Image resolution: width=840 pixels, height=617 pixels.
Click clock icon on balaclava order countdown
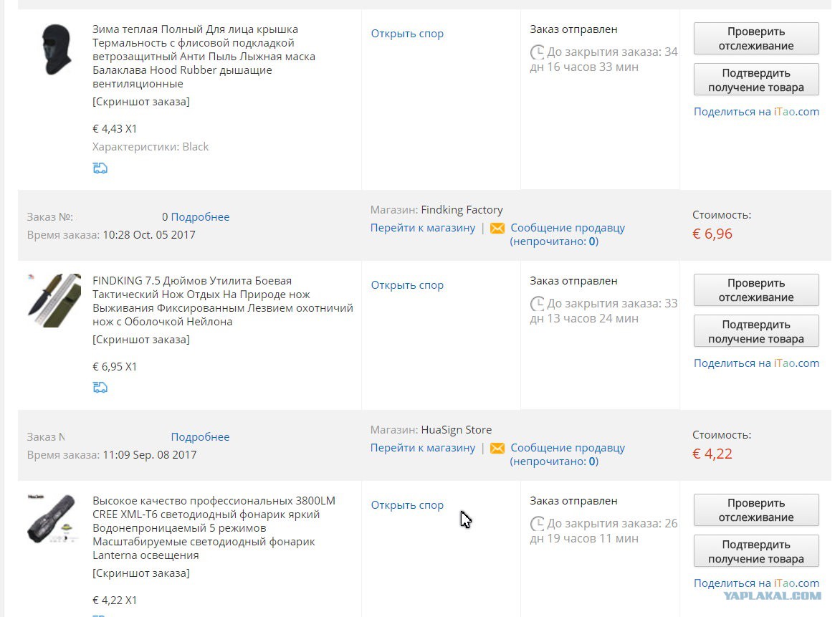[x=537, y=52]
